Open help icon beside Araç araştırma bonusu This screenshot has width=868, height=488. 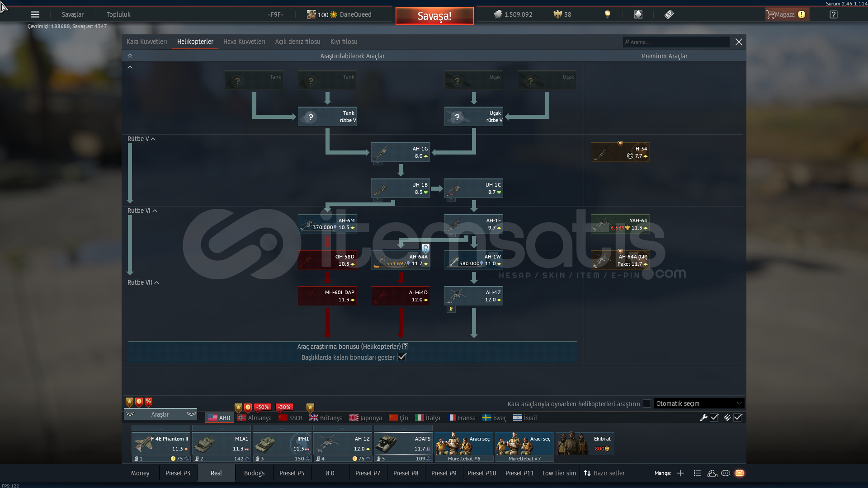pyautogui.click(x=406, y=347)
